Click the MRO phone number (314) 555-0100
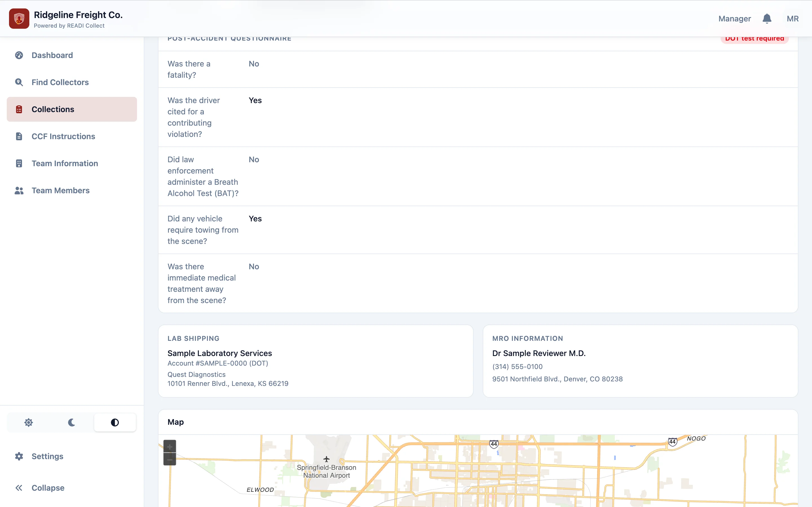 click(517, 366)
